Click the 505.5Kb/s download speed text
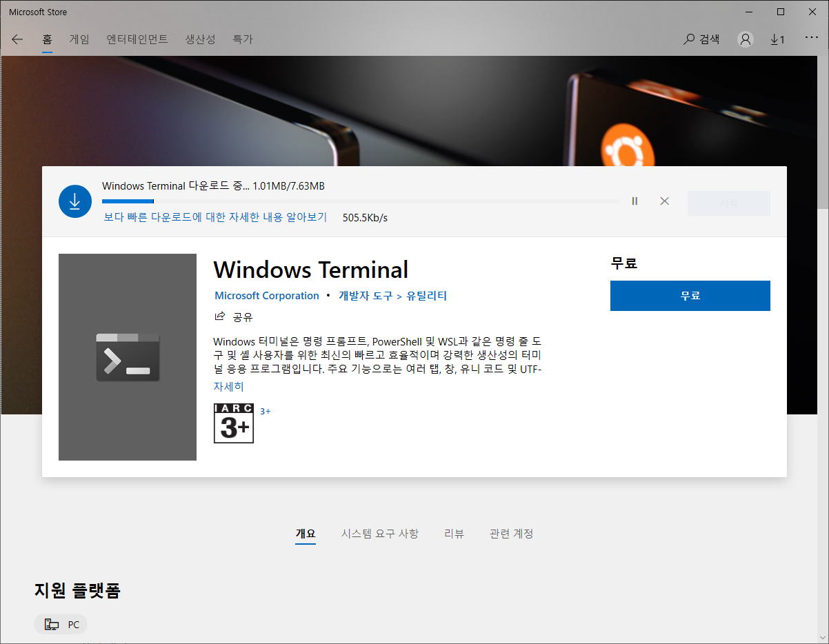Image resolution: width=829 pixels, height=644 pixels. point(366,218)
